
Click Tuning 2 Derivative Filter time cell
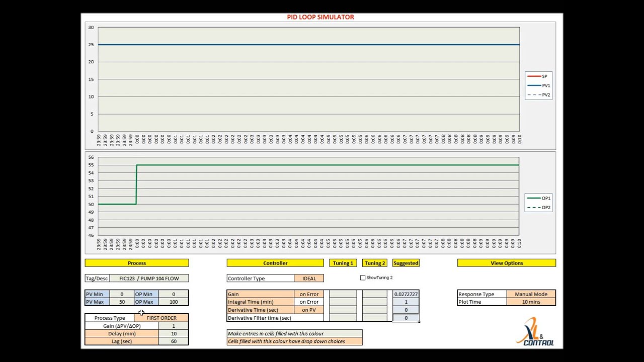click(375, 318)
